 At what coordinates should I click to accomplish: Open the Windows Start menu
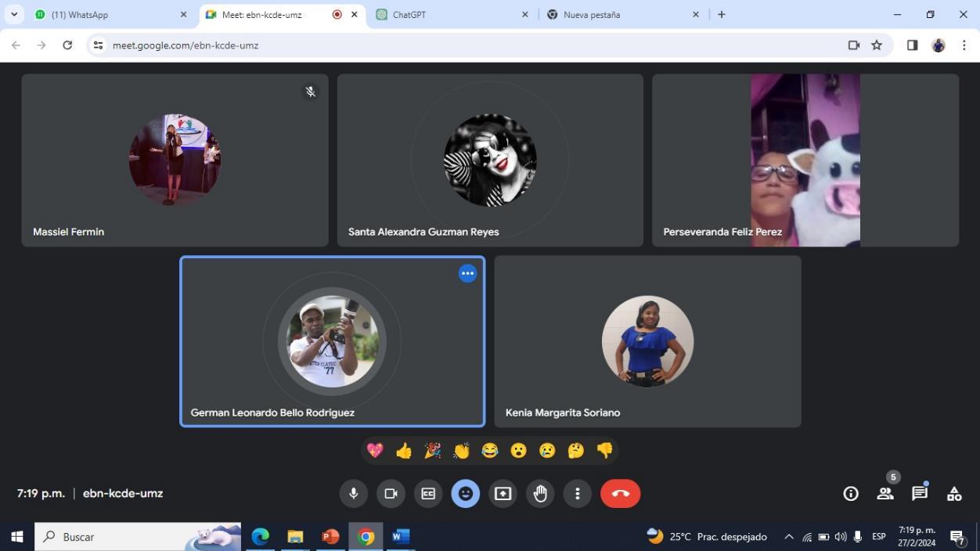click(17, 537)
